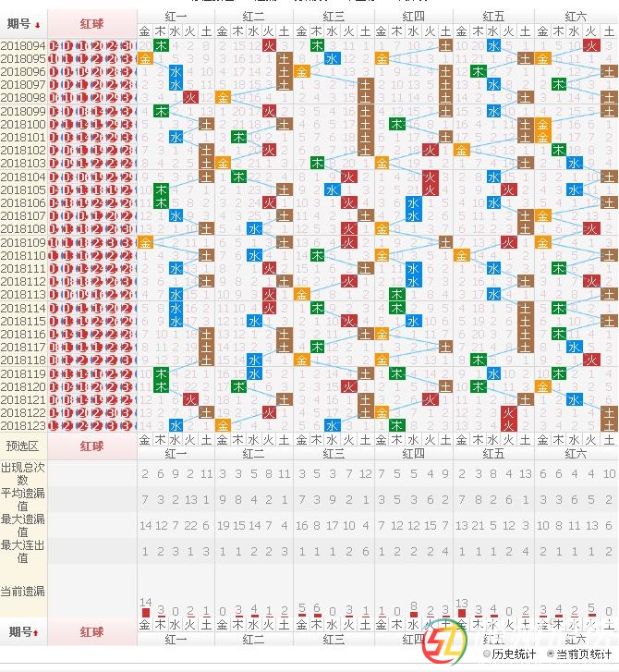Click the orange 金 tile in row 2018109 under 红一

point(145,242)
